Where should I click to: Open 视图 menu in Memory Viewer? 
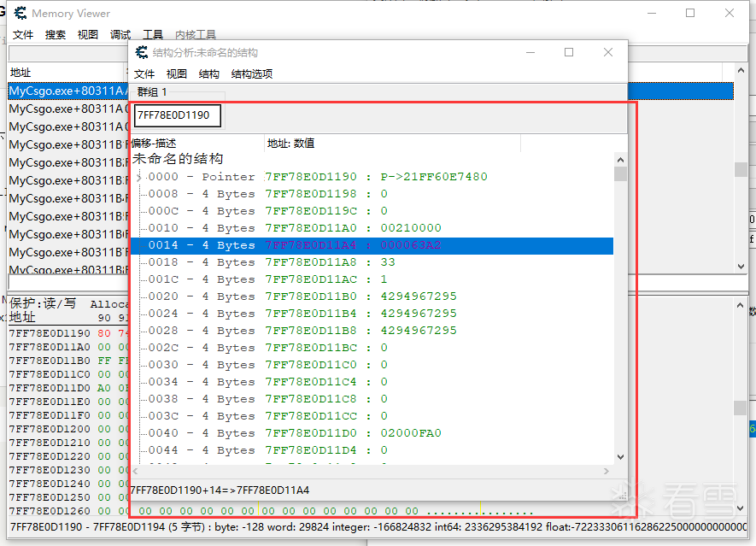88,35
